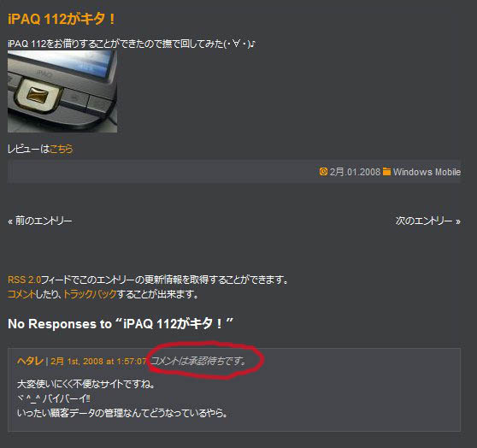This screenshot has height=448, width=477.
Task: Open the iPAQ 112がキタ！ post title
Action: [62, 19]
